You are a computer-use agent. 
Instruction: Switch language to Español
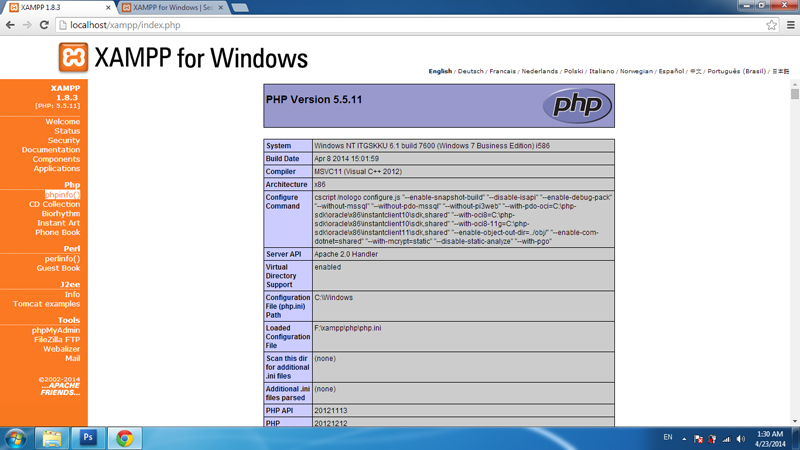(671, 71)
